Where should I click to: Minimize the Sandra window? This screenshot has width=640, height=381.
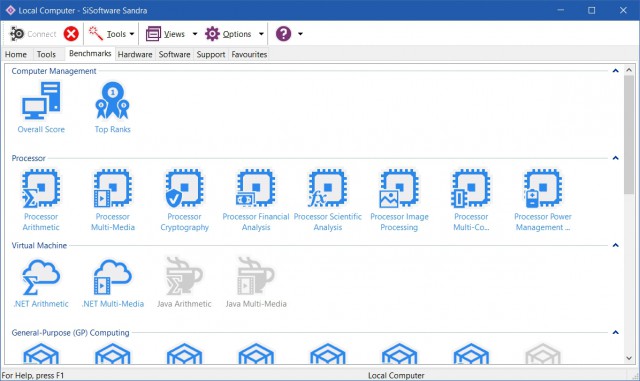560,10
